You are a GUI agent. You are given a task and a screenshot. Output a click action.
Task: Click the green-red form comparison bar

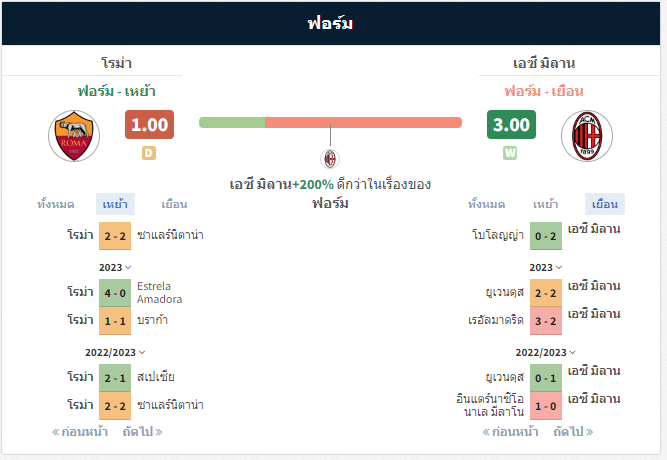331,123
